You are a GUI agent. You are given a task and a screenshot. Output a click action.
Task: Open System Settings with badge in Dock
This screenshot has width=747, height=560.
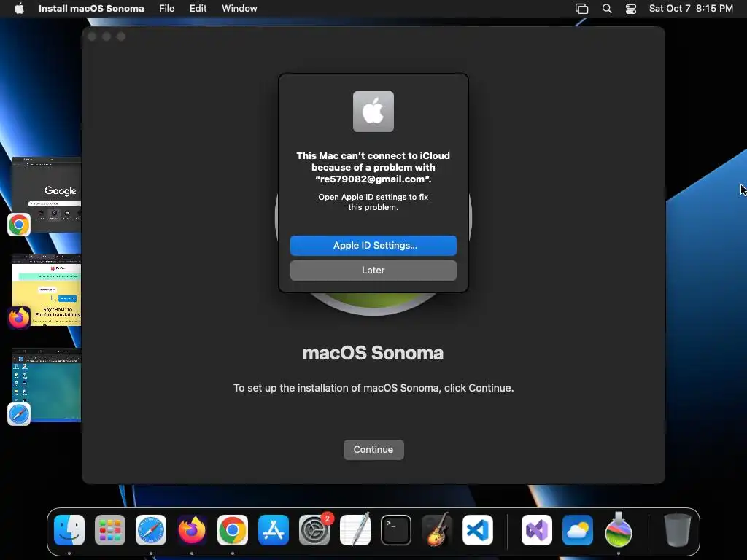click(314, 530)
